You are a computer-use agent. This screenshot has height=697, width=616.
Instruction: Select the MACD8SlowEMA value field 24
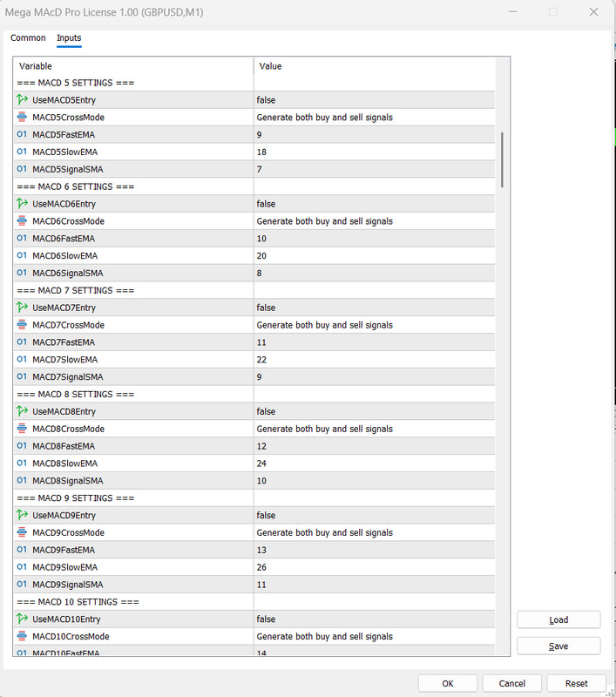(375, 464)
